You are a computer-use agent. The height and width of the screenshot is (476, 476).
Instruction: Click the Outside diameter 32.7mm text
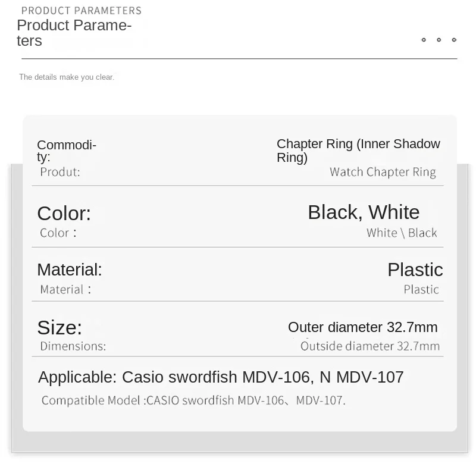point(369,346)
